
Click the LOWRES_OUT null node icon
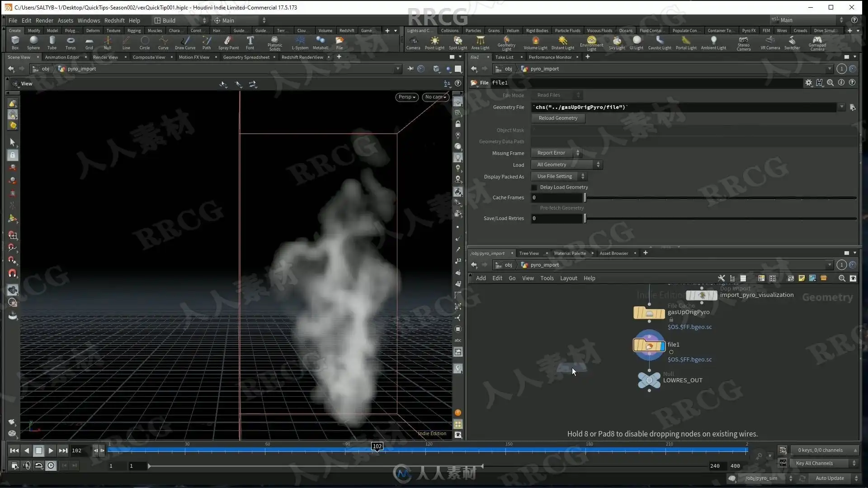(649, 380)
